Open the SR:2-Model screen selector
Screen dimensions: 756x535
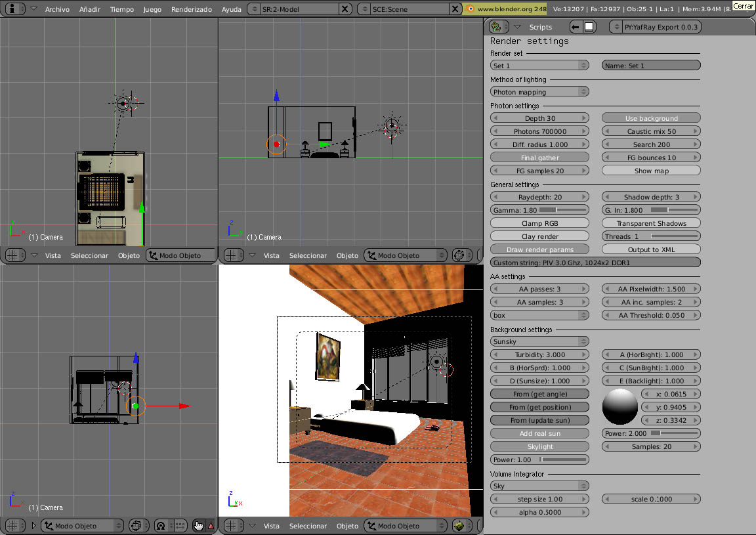[293, 9]
